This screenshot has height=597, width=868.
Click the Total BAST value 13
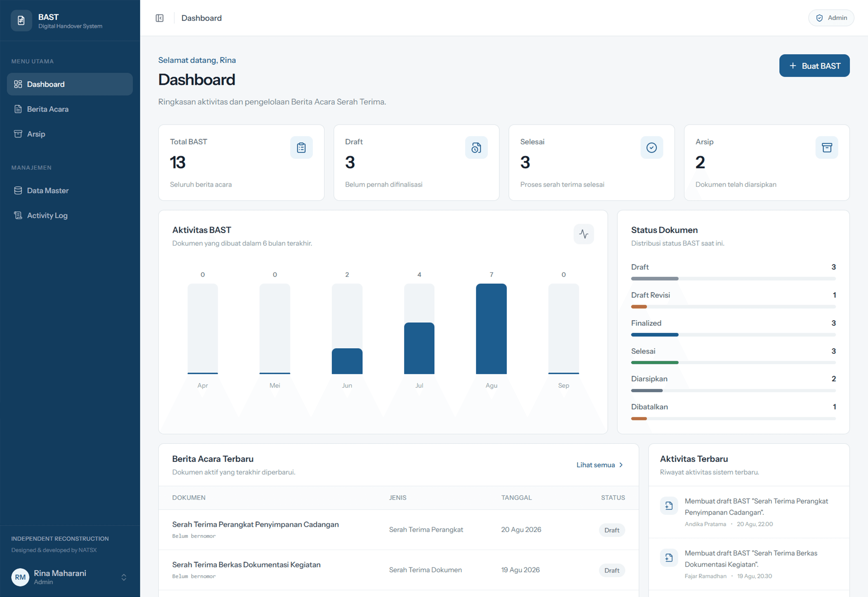[178, 162]
